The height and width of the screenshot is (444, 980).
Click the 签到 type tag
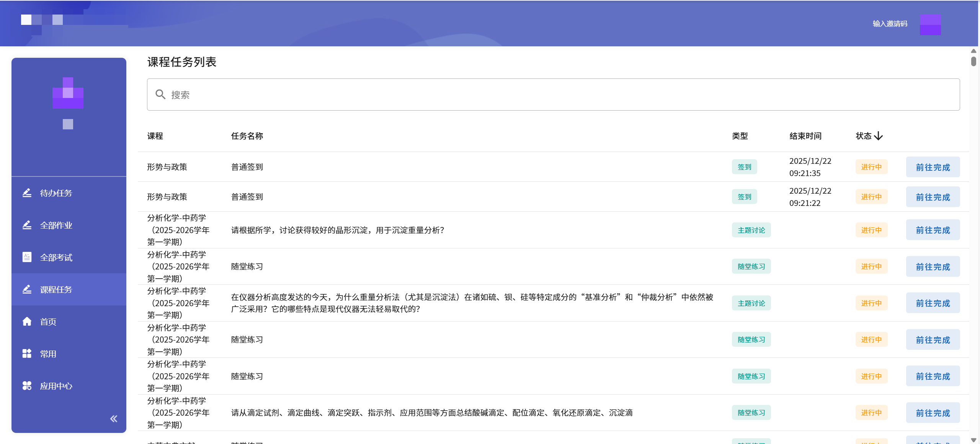[x=744, y=167]
